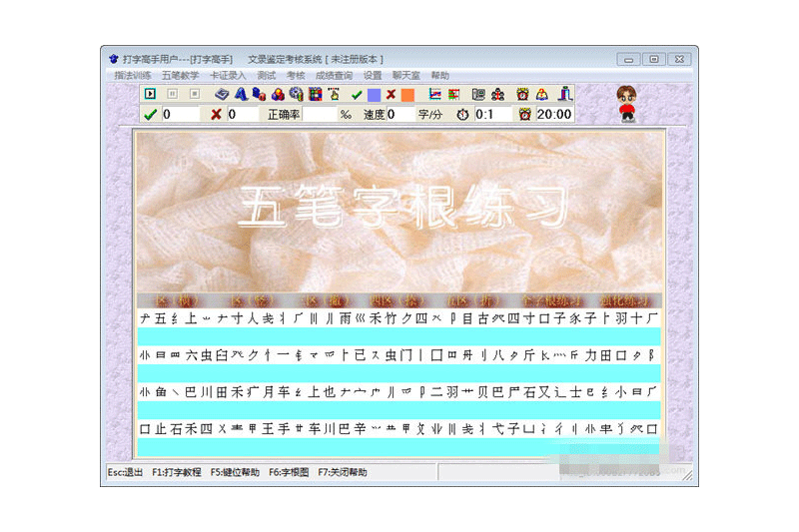
Task: Click the green check mark in toolbar
Action: point(357,95)
